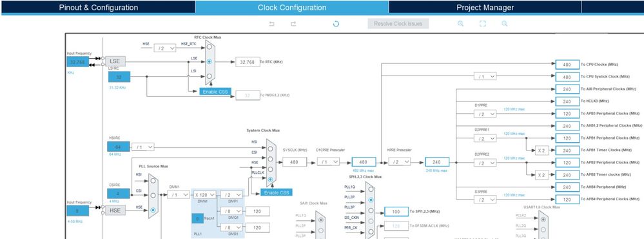Select PLL2P in the SPI1,2,3 Clock Mux
The height and width of the screenshot is (239, 644).
[x=371, y=200]
